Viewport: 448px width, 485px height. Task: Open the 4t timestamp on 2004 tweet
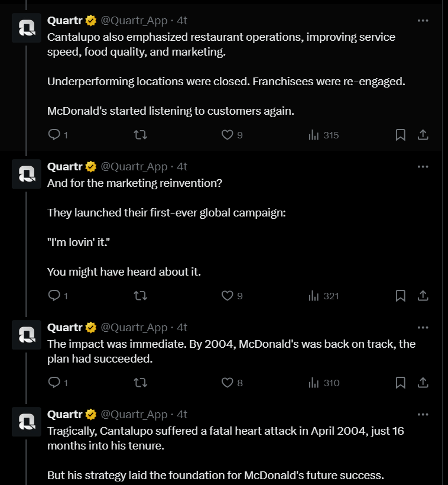coord(182,328)
